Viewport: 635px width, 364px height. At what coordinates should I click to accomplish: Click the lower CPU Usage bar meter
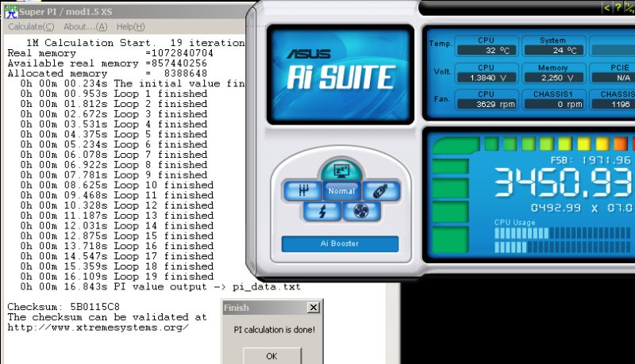pos(563,247)
